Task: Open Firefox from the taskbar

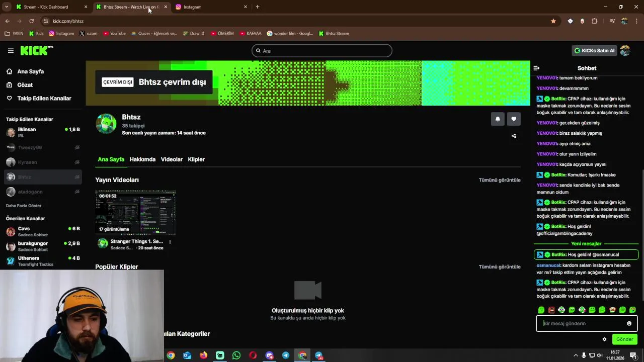Action: point(203,355)
